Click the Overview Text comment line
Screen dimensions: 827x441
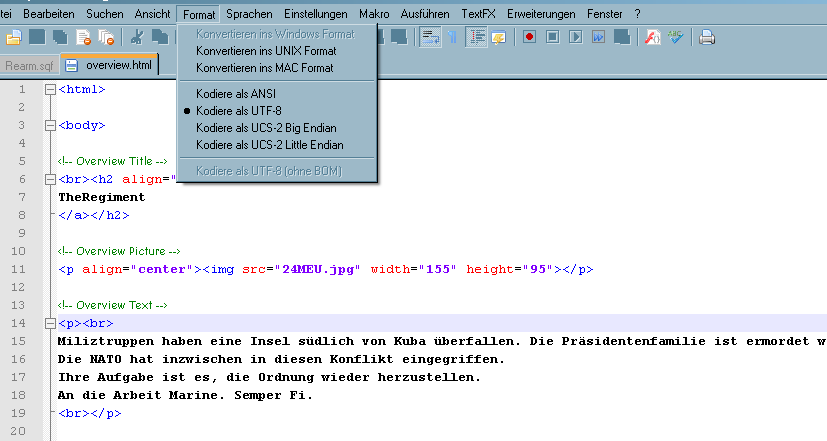[x=112, y=305]
